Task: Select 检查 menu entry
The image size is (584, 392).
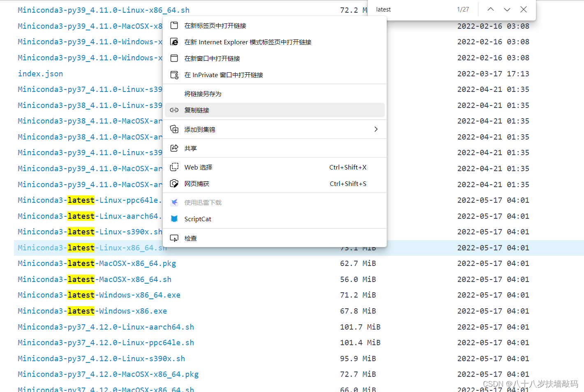Action: coord(275,238)
